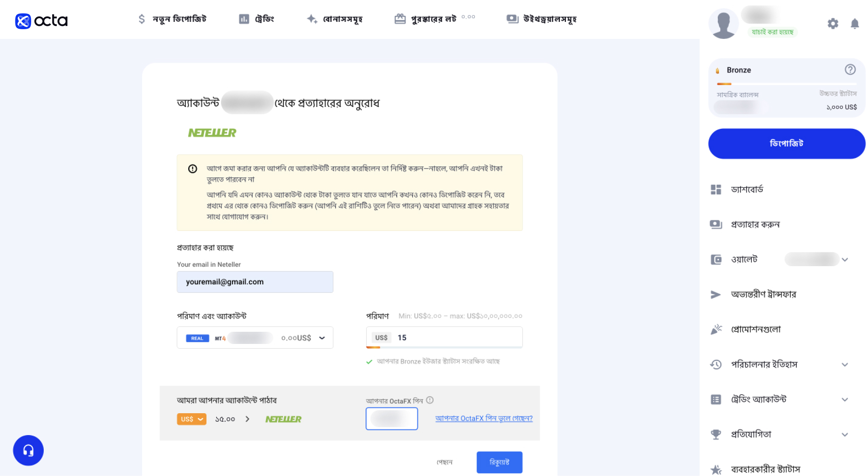Click the Neteller email input field
This screenshot has height=476, width=868.
click(x=255, y=282)
